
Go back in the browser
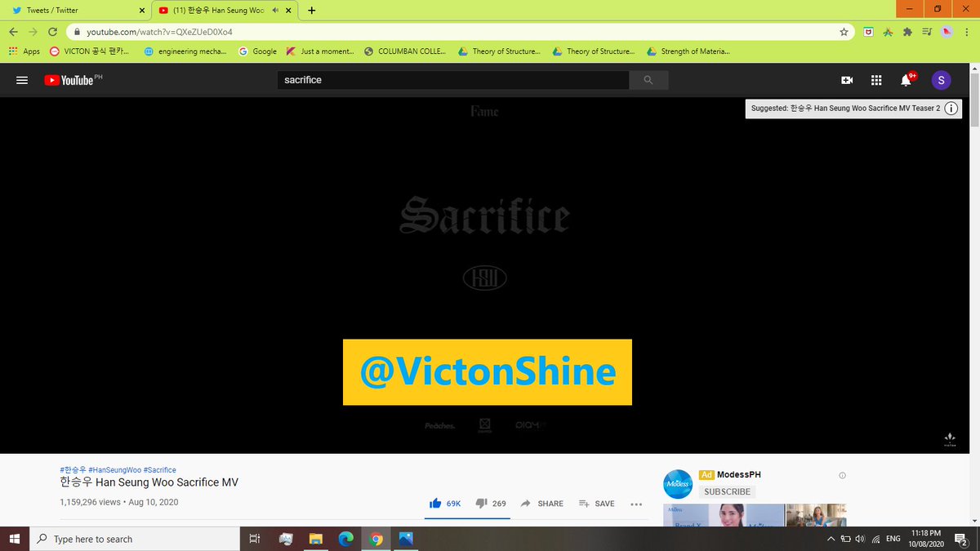coord(13,32)
